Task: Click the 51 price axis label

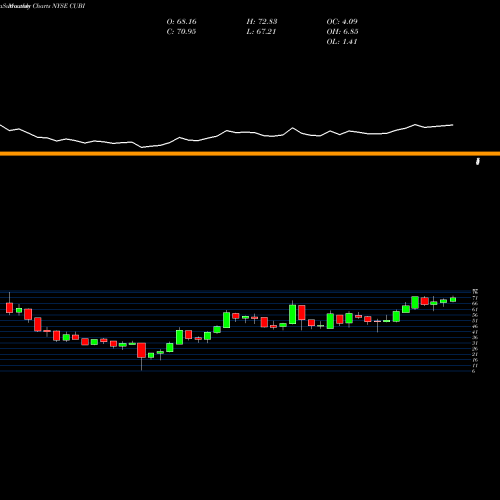Action: pos(475,321)
